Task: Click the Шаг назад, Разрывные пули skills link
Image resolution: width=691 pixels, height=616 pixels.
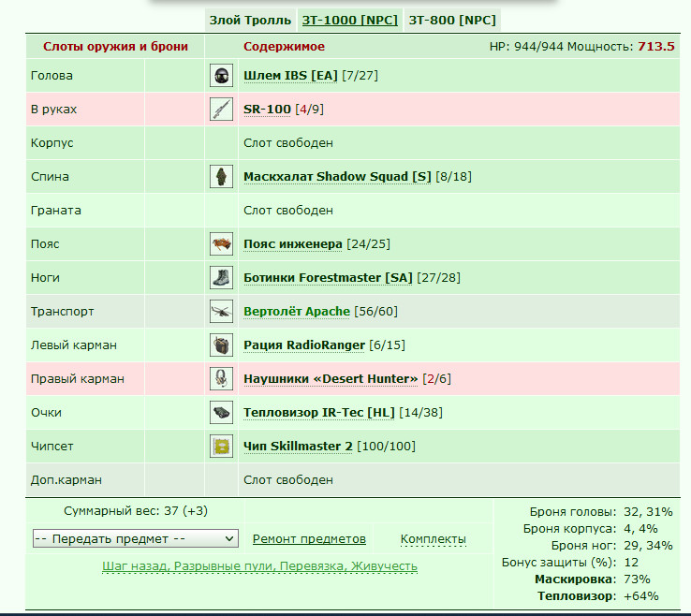Action: coord(259,566)
